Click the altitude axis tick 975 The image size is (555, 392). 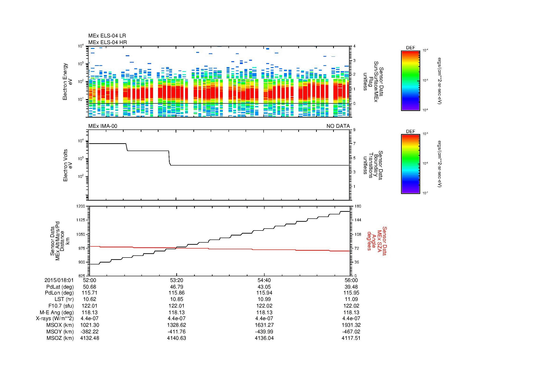pos(82,248)
